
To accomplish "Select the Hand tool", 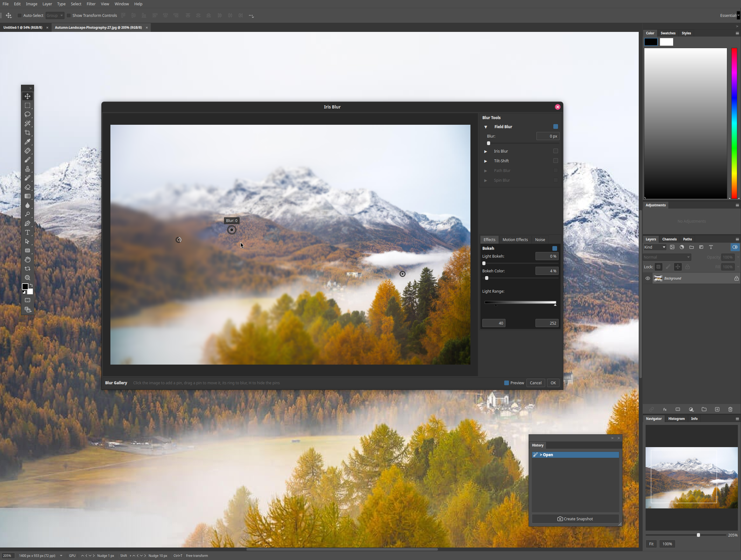I will 28,260.
